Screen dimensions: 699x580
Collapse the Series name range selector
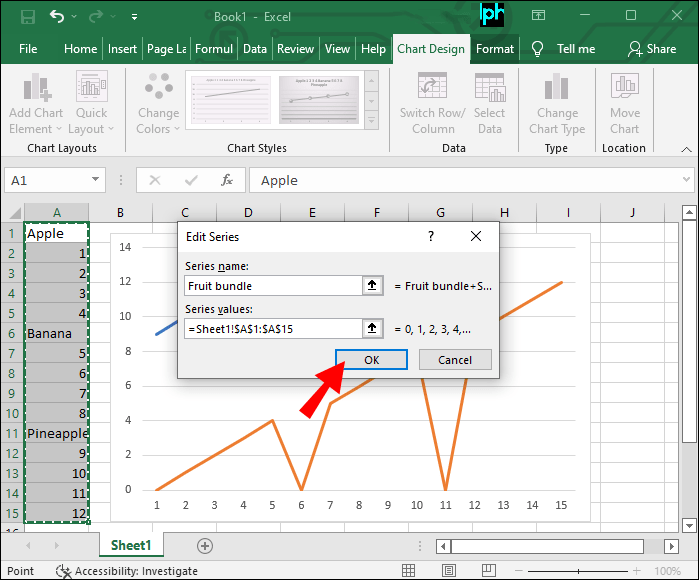point(373,286)
